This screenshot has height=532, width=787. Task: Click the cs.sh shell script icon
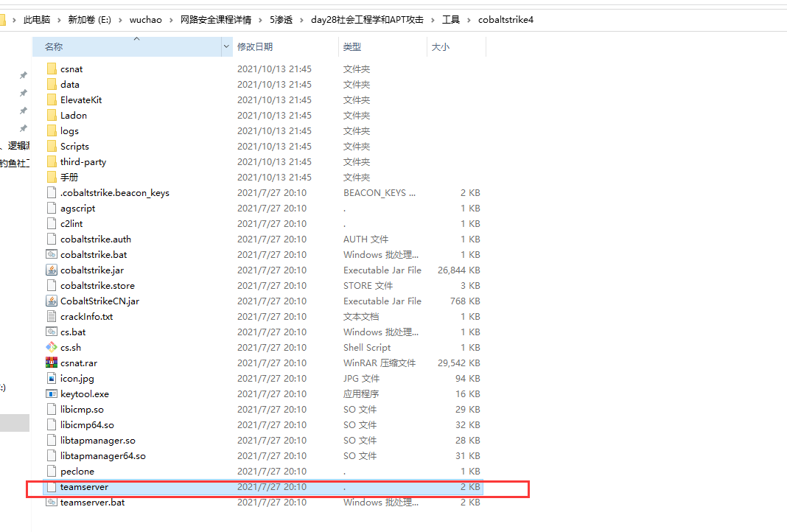51,347
